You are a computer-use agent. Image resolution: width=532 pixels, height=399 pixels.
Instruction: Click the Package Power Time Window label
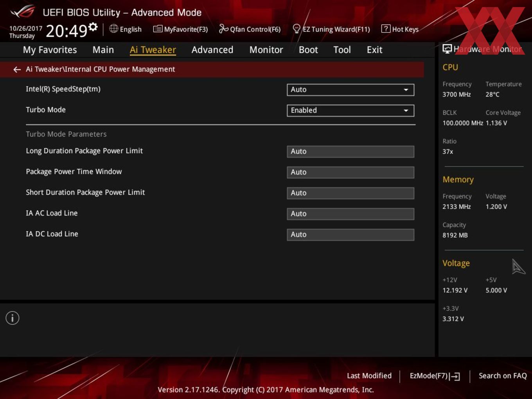click(x=74, y=172)
